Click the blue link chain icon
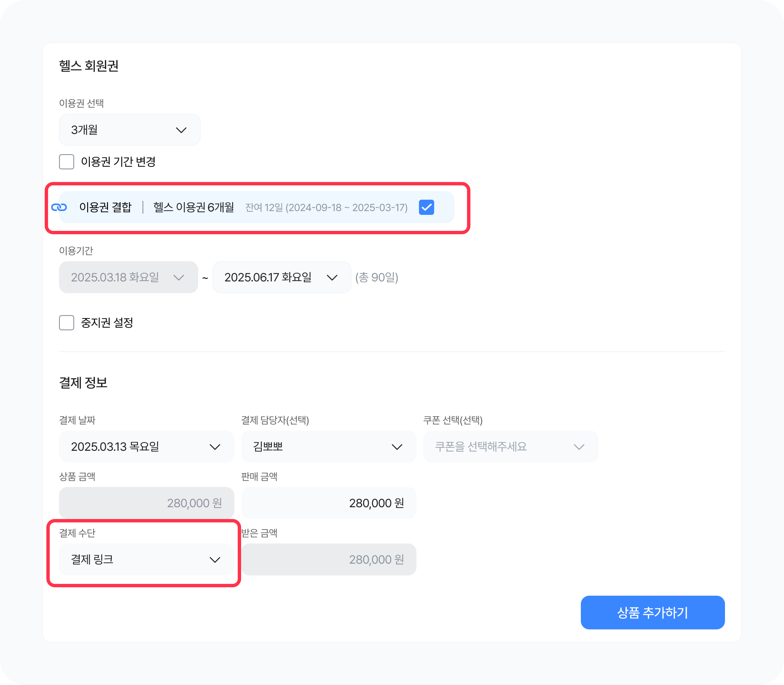Viewport: 784px width, 685px height. [x=59, y=207]
